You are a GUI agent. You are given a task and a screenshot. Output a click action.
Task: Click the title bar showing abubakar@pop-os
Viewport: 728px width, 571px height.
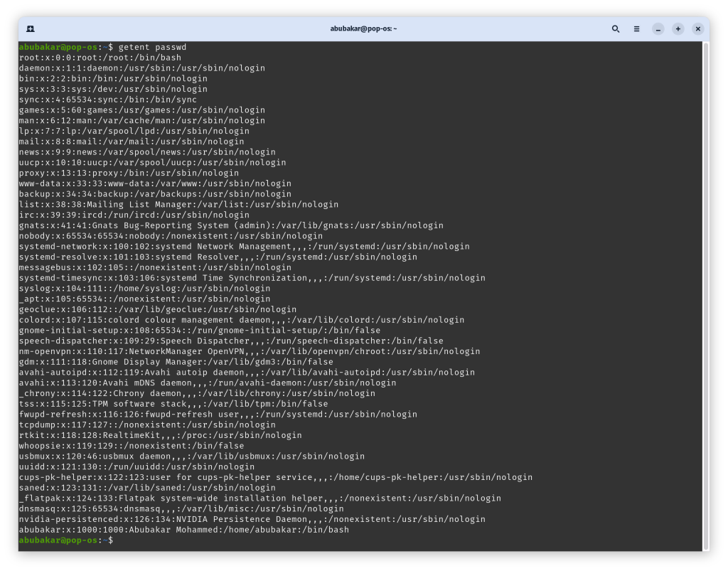pyautogui.click(x=364, y=28)
